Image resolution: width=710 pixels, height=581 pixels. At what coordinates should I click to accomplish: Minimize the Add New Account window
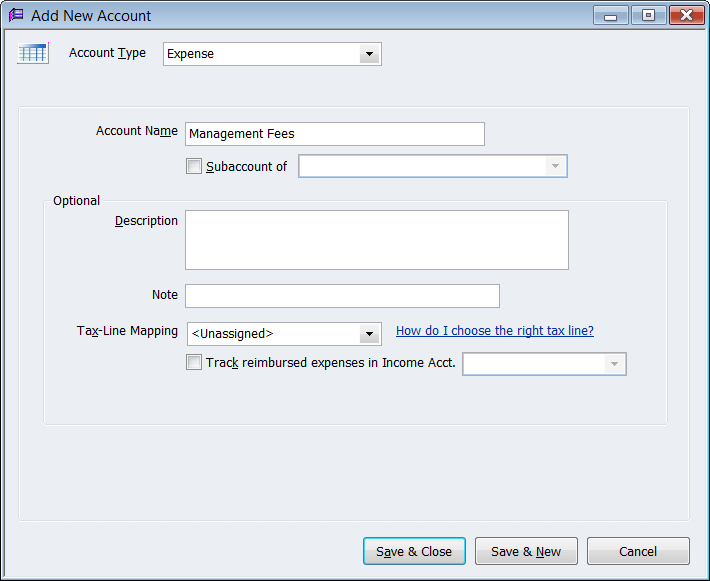(611, 16)
